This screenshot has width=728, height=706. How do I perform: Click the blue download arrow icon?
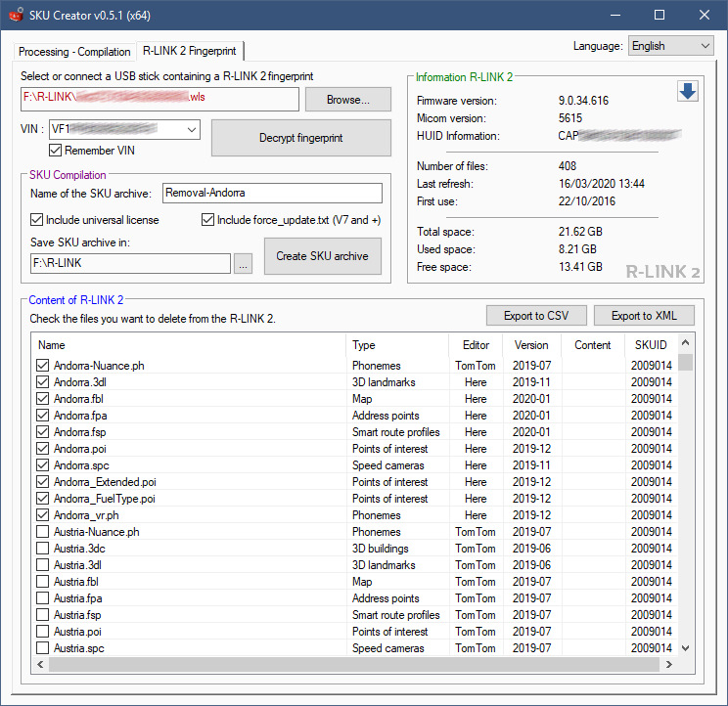click(687, 91)
